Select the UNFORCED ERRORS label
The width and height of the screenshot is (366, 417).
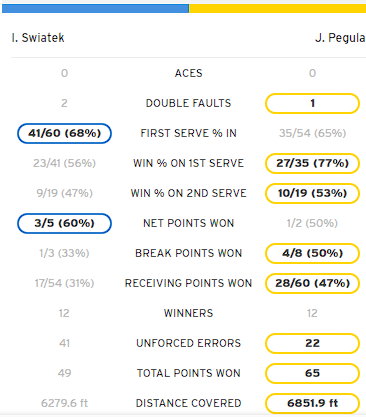tap(188, 343)
